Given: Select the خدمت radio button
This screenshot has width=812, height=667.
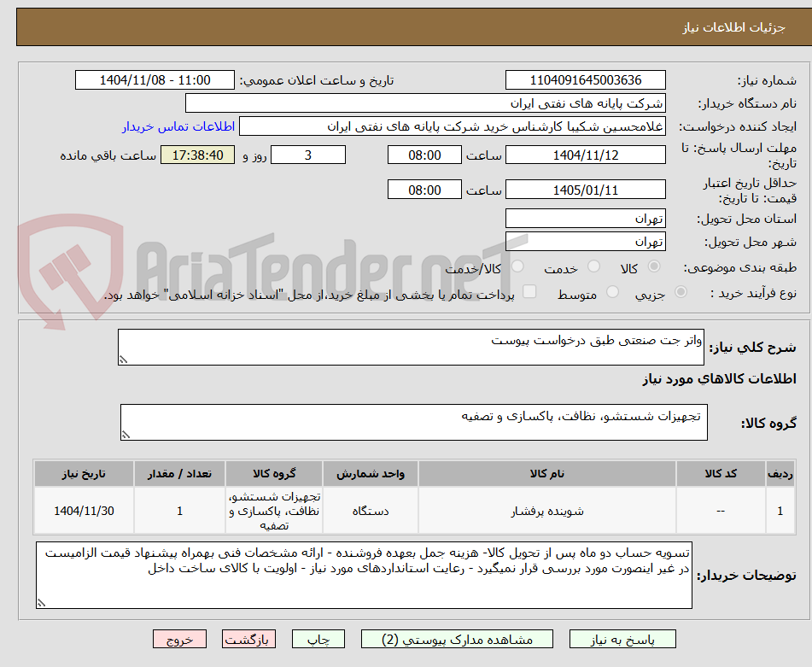Looking at the screenshot, I should tap(593, 266).
